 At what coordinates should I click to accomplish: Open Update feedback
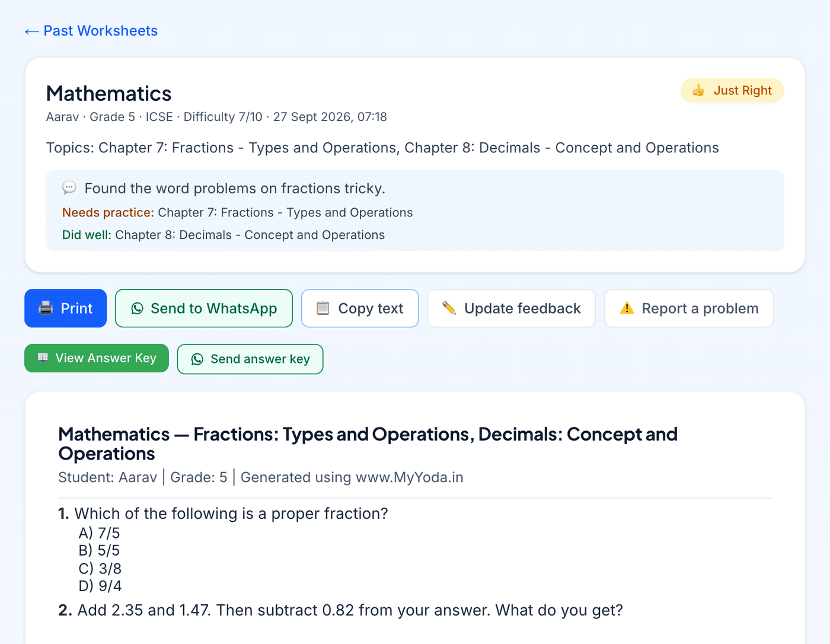(512, 308)
